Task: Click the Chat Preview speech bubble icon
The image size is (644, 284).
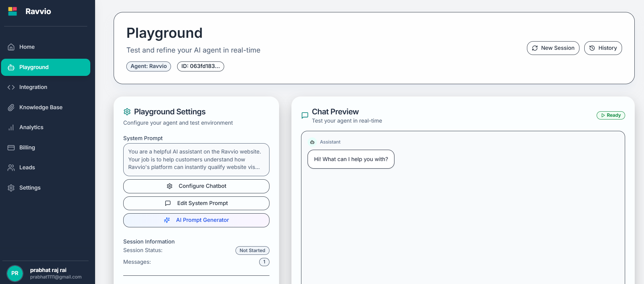Action: point(305,115)
